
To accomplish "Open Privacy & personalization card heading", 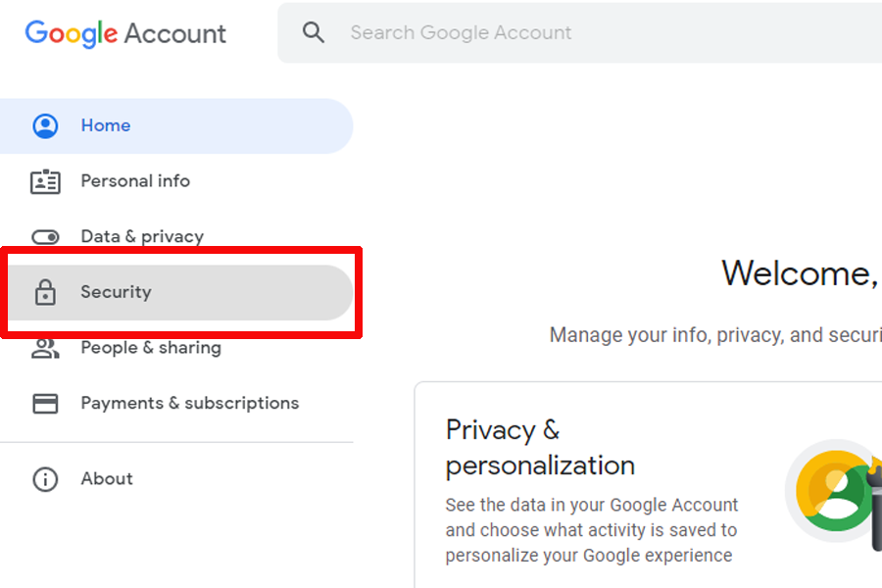I will point(540,447).
